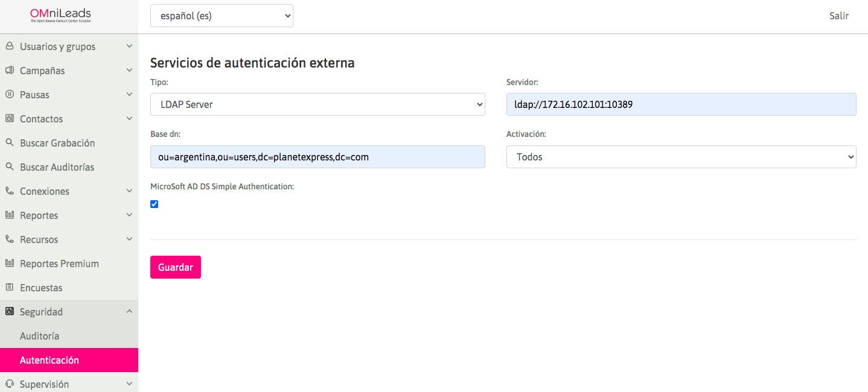Screen dimensions: 868x392
Task: Click the Supervisión headset icon
Action: click(10, 384)
